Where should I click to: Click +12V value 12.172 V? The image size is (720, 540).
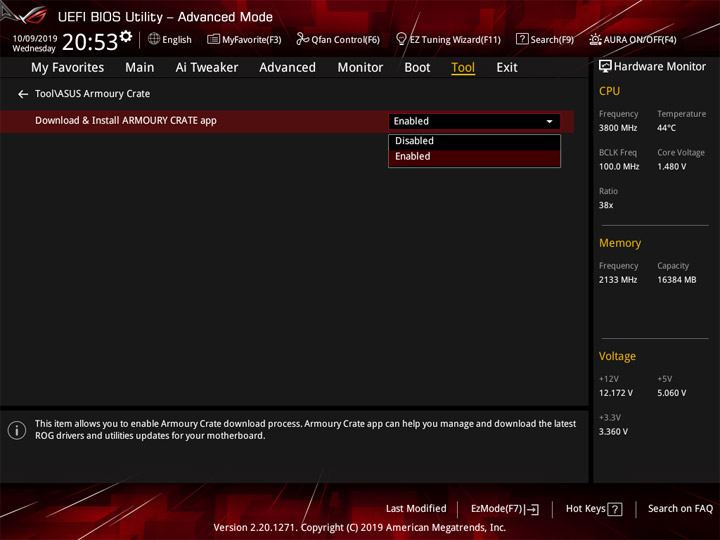point(615,393)
